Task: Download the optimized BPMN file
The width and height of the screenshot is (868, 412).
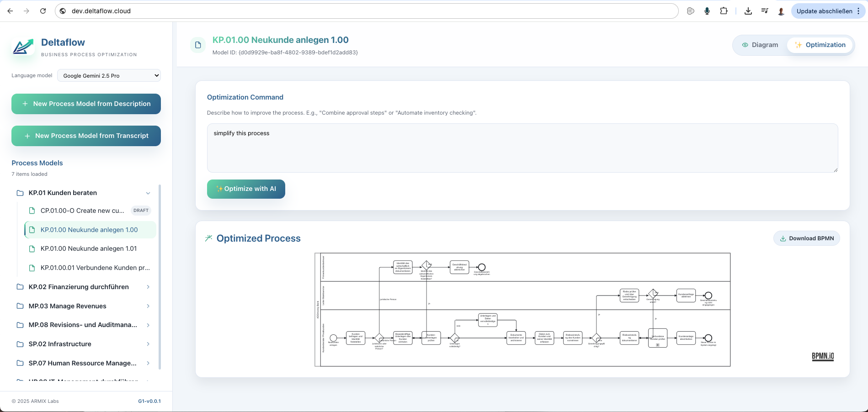Action: tap(806, 238)
